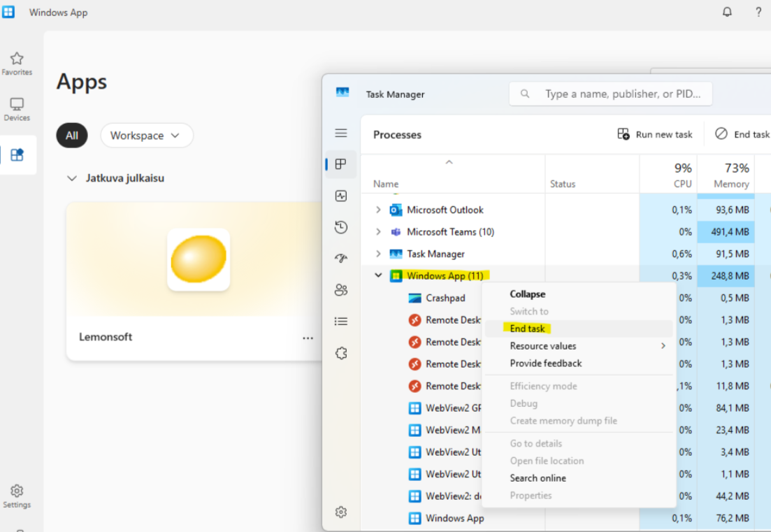771x532 pixels.
Task: Choose End task from context menu
Action: pyautogui.click(x=528, y=329)
